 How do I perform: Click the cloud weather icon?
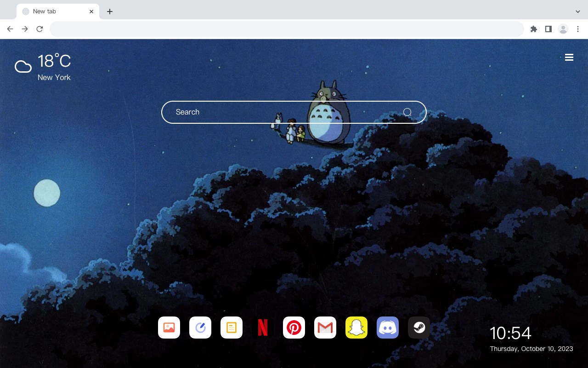23,67
